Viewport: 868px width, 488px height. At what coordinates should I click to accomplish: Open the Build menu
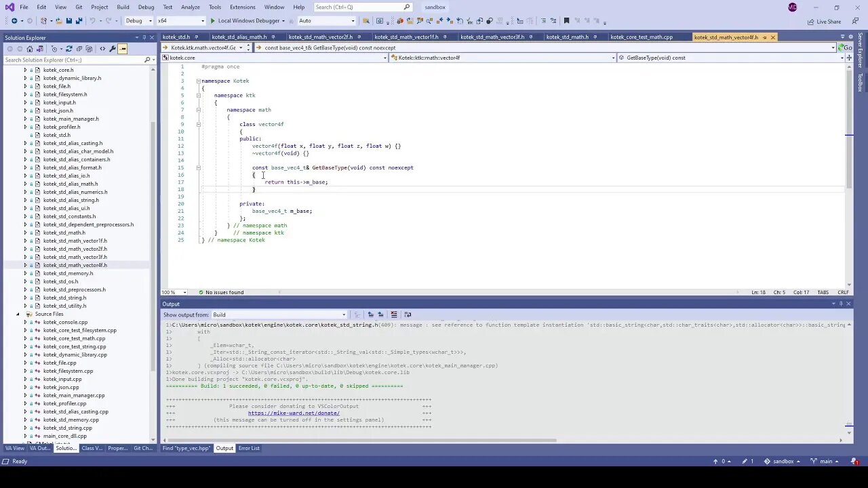pyautogui.click(x=123, y=7)
